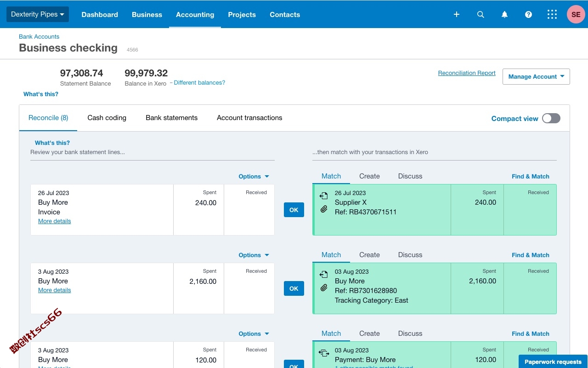
Task: Select Discuss tab for the 120.00 line
Action: 410,333
